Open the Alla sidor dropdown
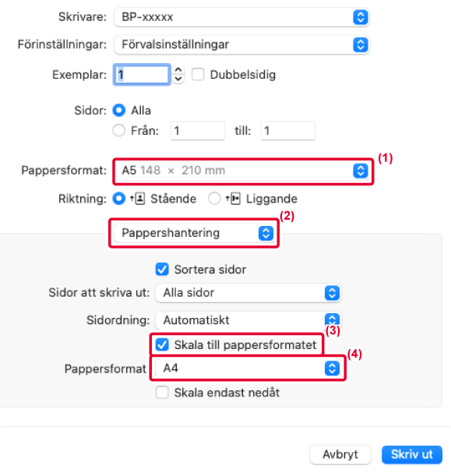 tap(248, 293)
